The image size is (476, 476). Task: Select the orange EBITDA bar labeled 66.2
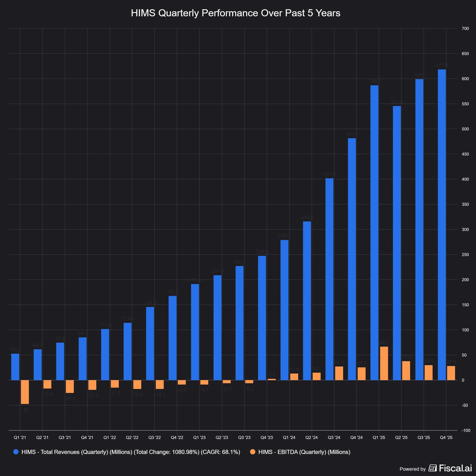click(x=384, y=363)
